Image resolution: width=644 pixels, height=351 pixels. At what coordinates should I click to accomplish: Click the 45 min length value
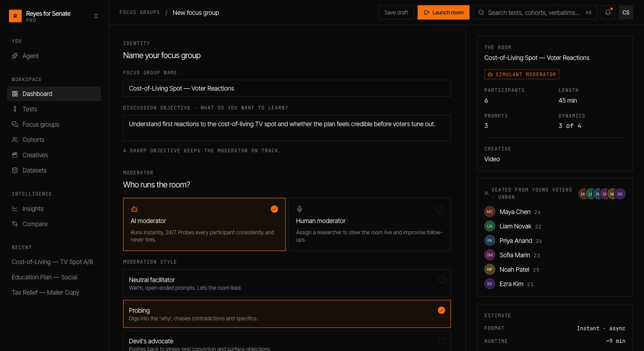coord(568,100)
